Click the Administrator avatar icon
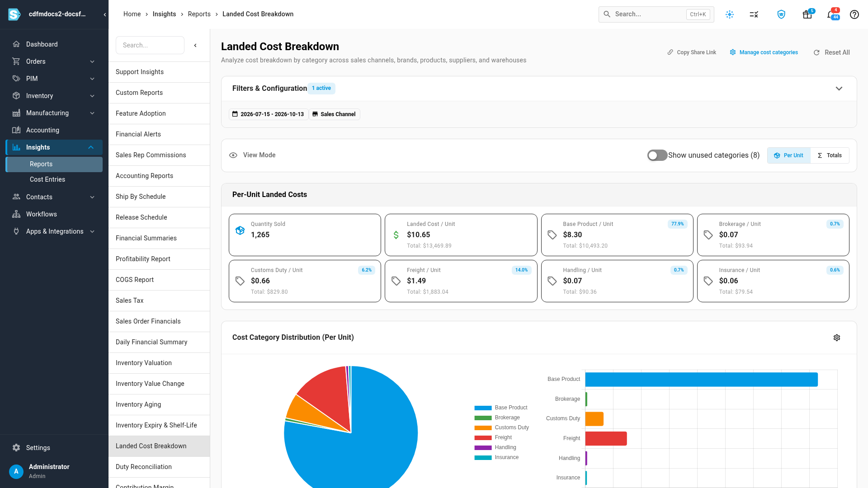The width and height of the screenshot is (868, 488). coord(16,471)
